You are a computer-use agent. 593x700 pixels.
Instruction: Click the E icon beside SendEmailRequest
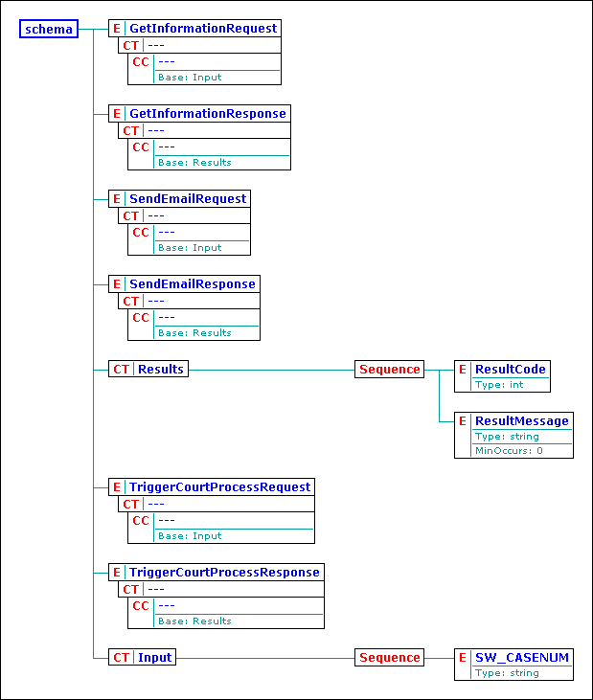click(x=117, y=198)
